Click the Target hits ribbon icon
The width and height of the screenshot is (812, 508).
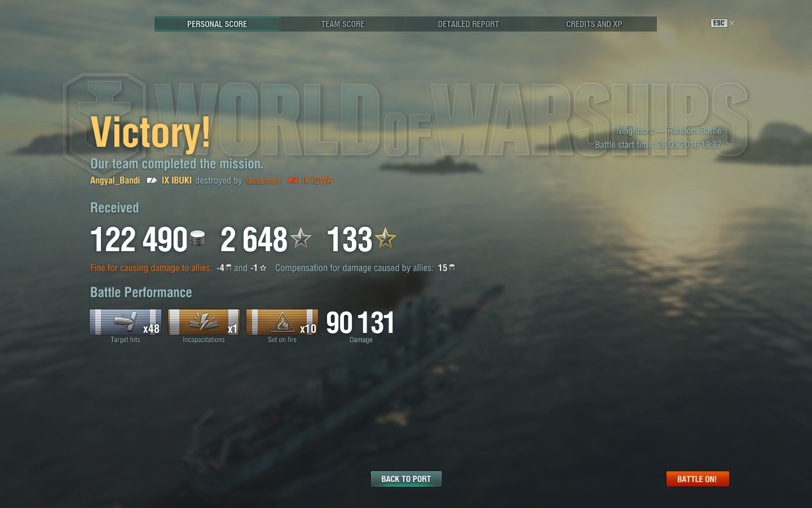tap(126, 322)
